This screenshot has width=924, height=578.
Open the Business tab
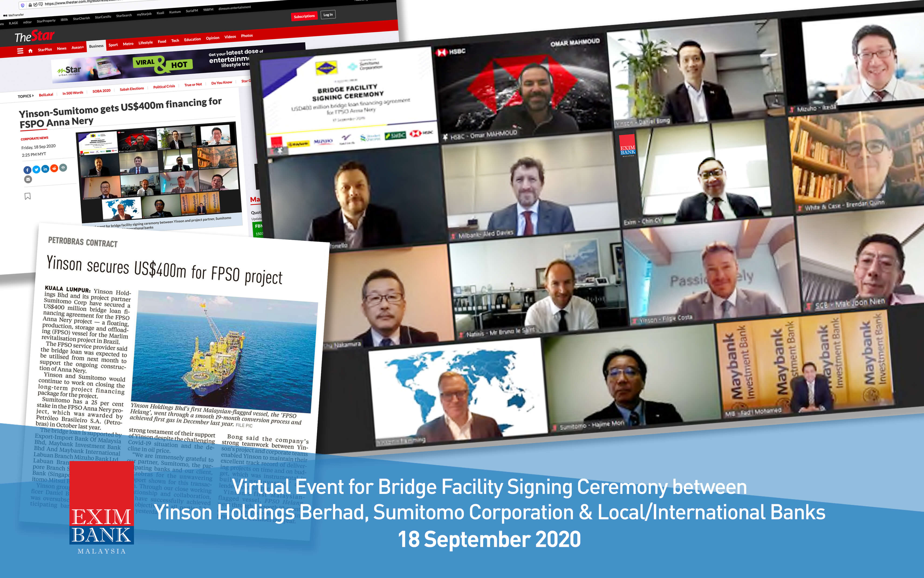point(96,46)
